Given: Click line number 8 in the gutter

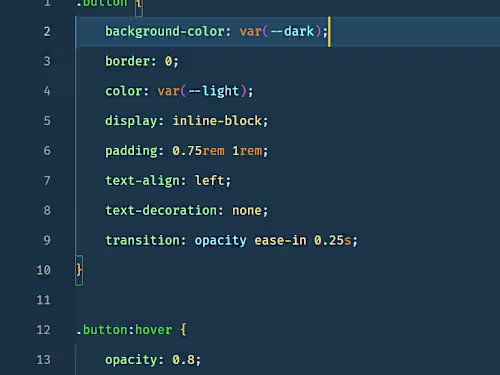Looking at the screenshot, I should tap(47, 210).
